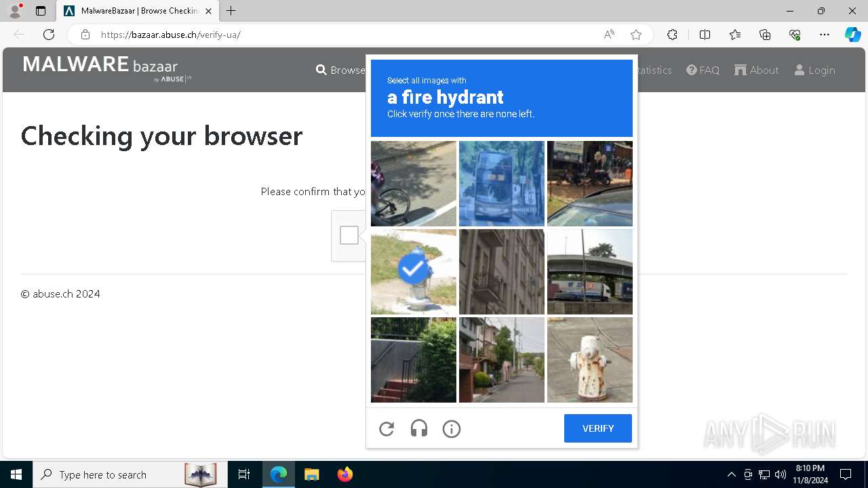The image size is (868, 488).
Task: Tick the I'm not a robot checkbox
Action: point(349,235)
